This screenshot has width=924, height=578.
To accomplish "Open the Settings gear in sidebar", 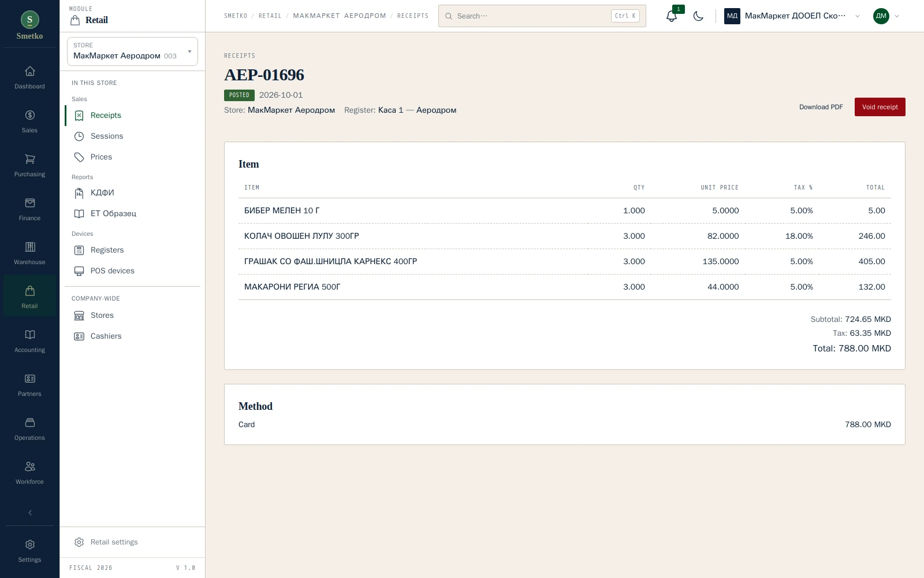I will 30,544.
